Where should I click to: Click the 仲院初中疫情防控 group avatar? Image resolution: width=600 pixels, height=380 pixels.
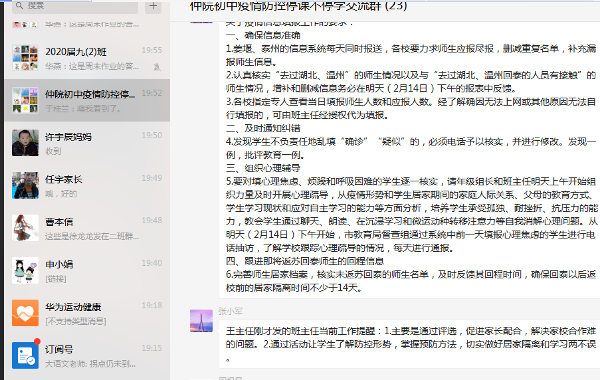[x=25, y=100]
